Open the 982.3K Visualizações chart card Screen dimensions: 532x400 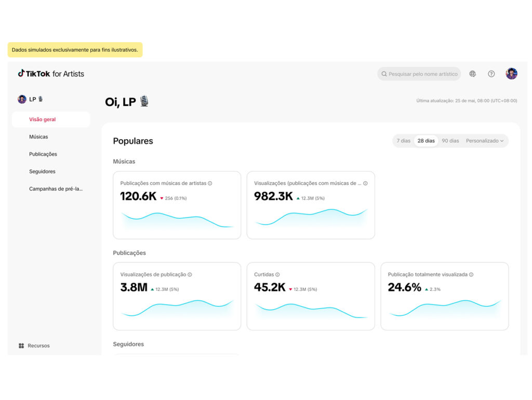(x=311, y=205)
